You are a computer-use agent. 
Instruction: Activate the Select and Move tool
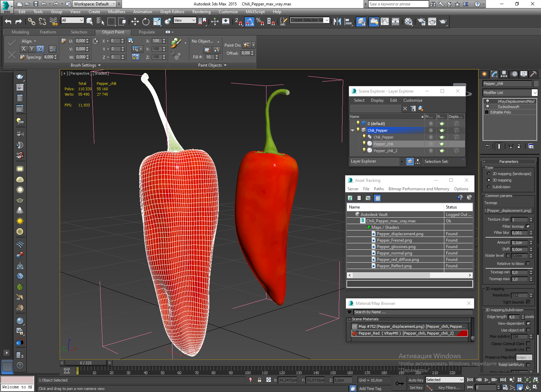tap(135, 22)
